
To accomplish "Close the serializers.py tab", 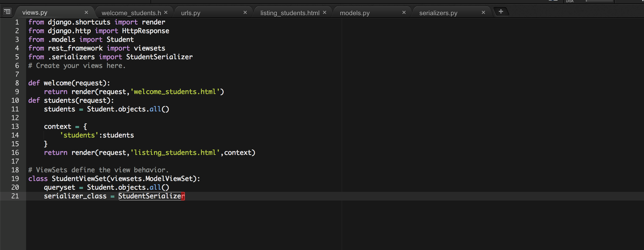I will pyautogui.click(x=483, y=12).
